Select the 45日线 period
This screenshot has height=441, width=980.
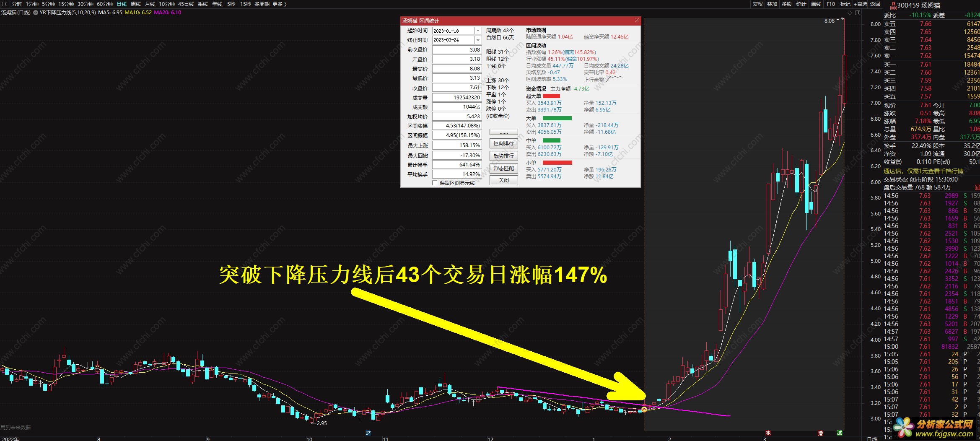(x=186, y=4)
